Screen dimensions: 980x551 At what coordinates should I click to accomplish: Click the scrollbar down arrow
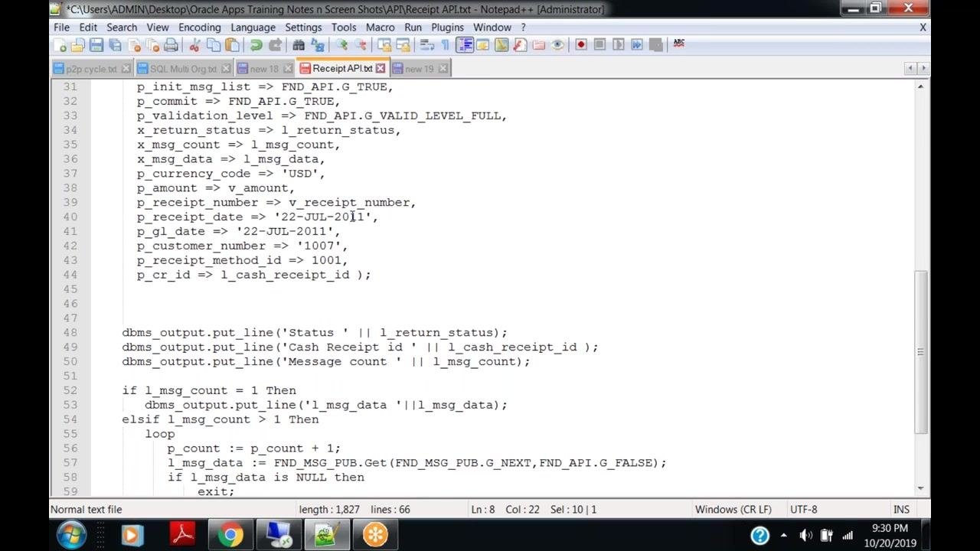pyautogui.click(x=921, y=488)
